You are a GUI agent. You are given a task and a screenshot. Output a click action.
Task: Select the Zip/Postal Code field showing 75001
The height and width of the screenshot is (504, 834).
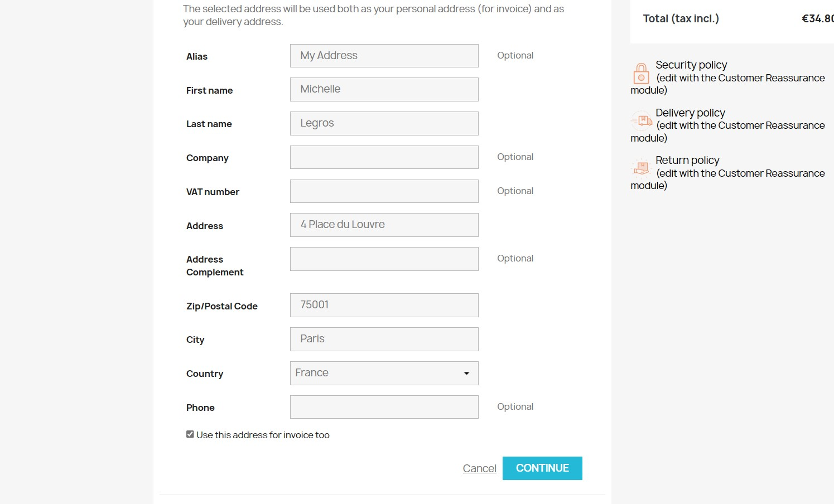pyautogui.click(x=384, y=305)
